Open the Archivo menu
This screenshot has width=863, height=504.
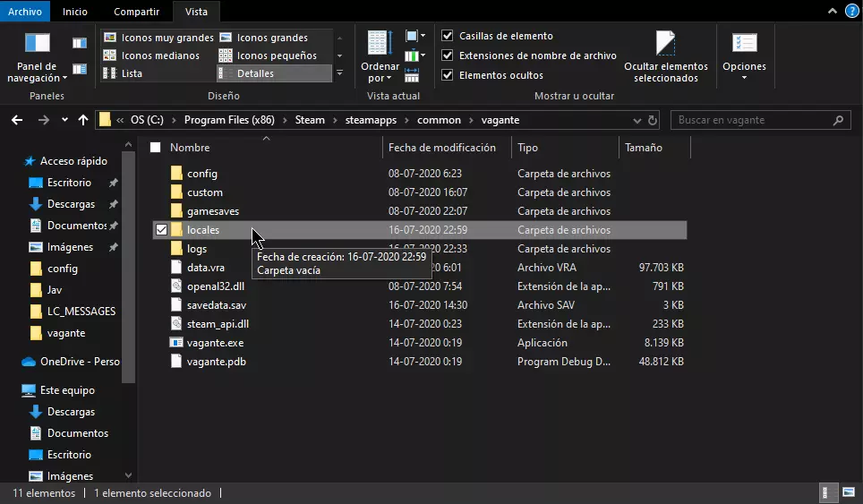click(25, 11)
